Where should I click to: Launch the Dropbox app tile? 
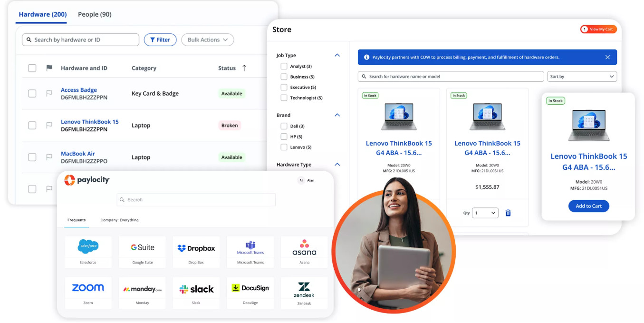(196, 252)
